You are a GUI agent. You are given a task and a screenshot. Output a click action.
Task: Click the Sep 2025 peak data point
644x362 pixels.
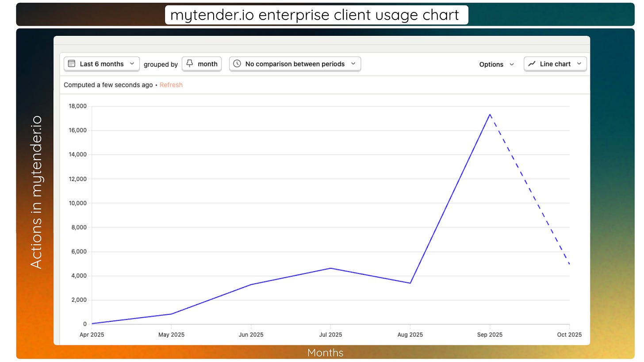point(490,114)
